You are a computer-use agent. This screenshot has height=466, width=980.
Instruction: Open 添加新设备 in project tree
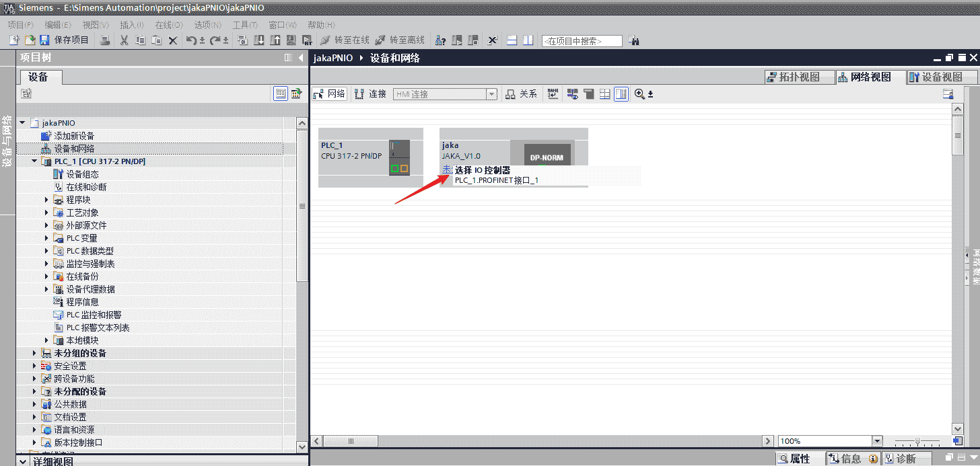74,136
